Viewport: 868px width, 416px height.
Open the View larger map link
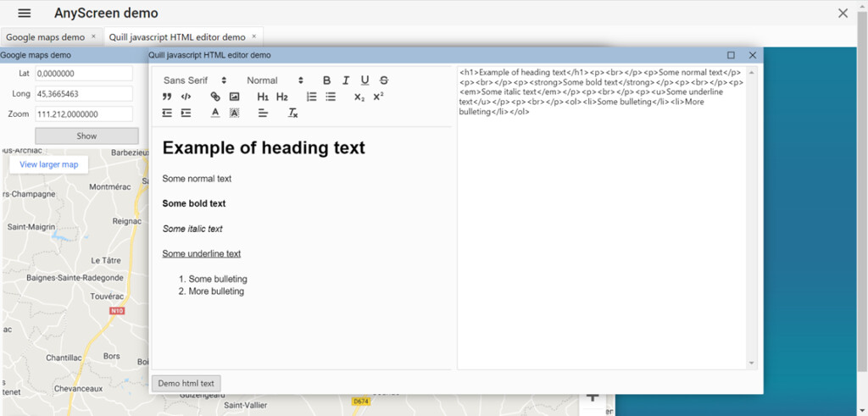click(48, 164)
